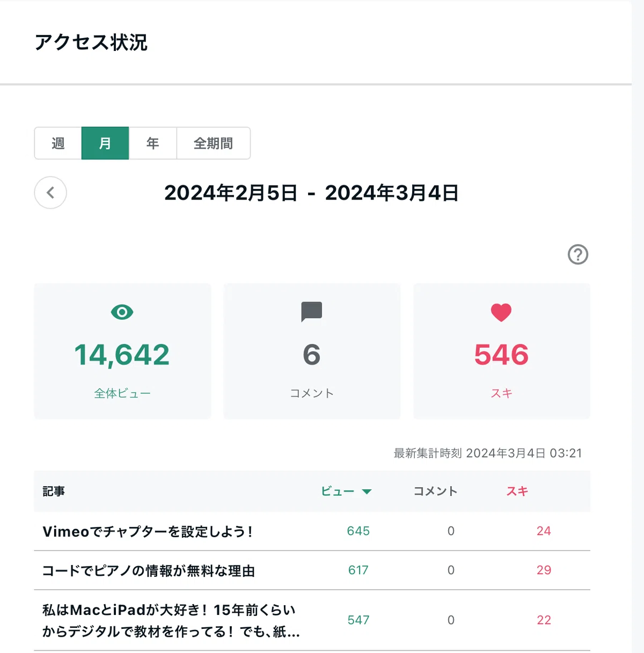Sort articles by ビュー column header
This screenshot has width=644, height=653.
[338, 491]
